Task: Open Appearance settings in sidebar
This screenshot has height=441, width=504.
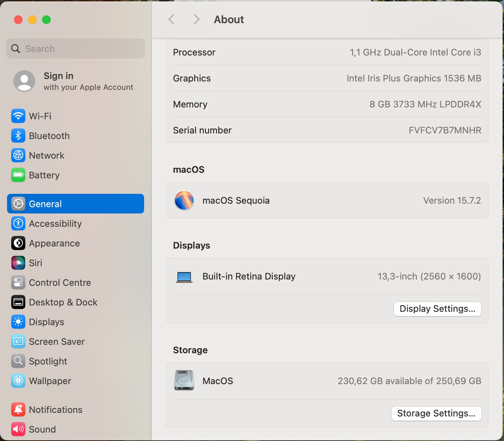Action: click(54, 243)
